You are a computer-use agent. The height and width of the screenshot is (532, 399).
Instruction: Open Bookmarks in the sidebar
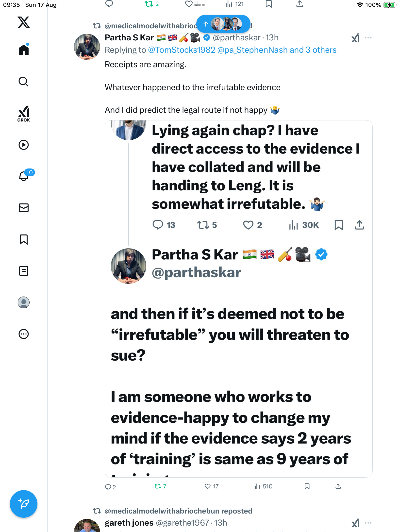coord(24,239)
